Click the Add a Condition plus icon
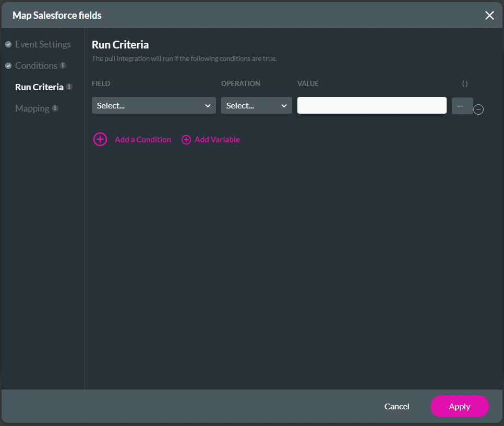The width and height of the screenshot is (504, 426). 100,139
